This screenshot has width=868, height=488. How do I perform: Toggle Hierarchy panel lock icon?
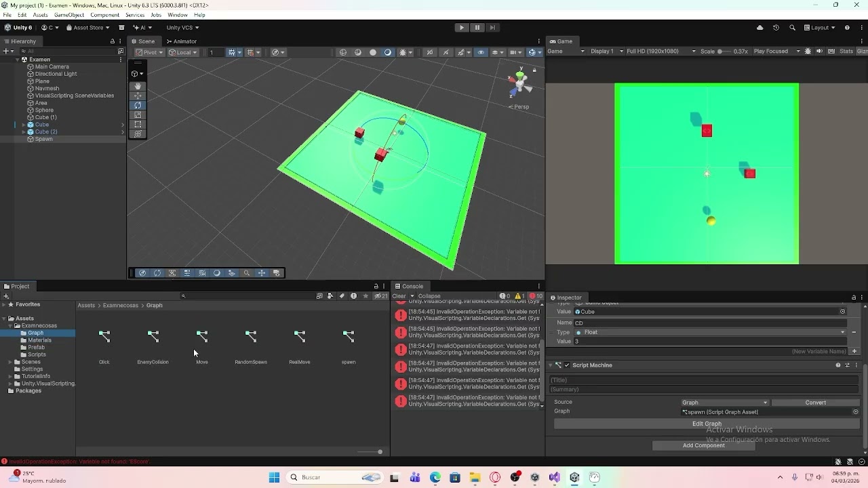click(113, 41)
